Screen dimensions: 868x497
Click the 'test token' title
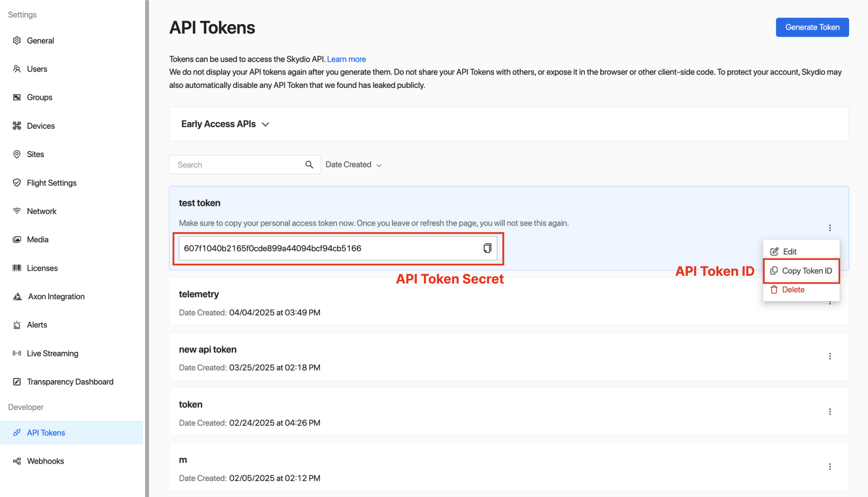pyautogui.click(x=200, y=203)
